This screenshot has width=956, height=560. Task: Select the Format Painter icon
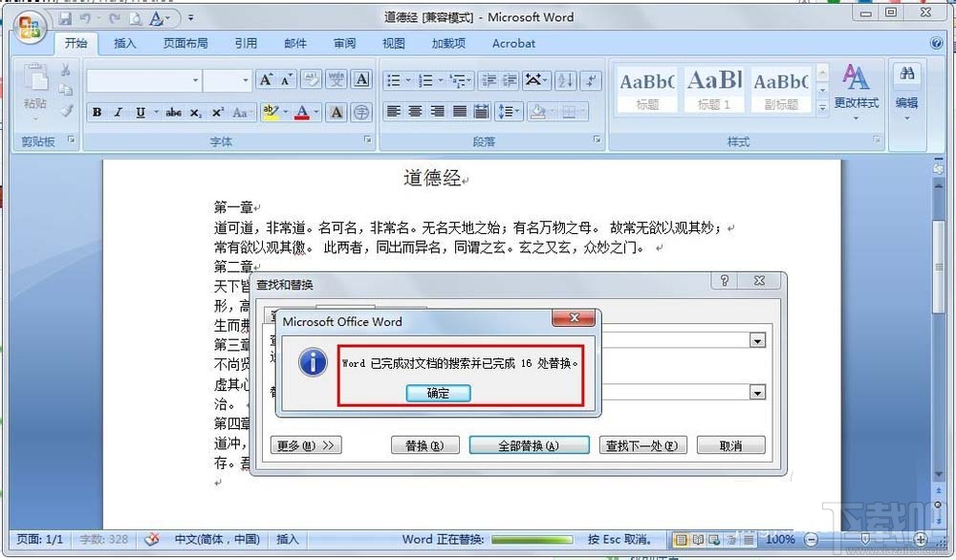coord(65,112)
